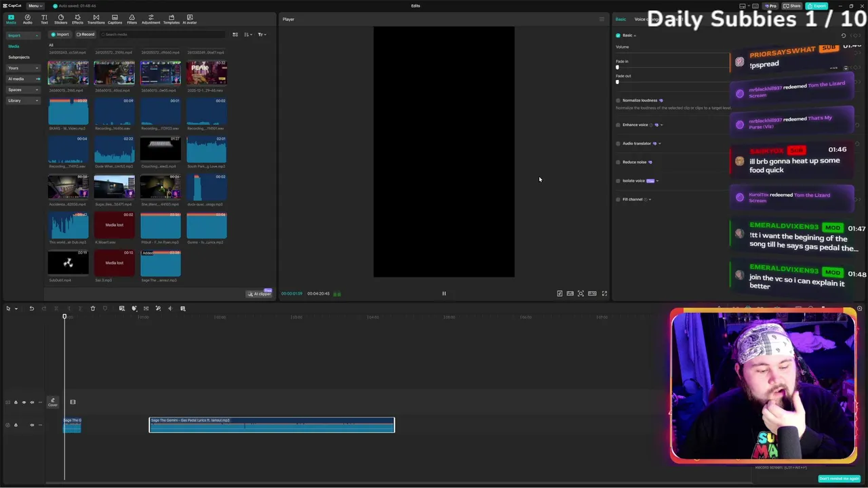Open the AI avatar panel
The width and height of the screenshot is (868, 488).
[189, 19]
